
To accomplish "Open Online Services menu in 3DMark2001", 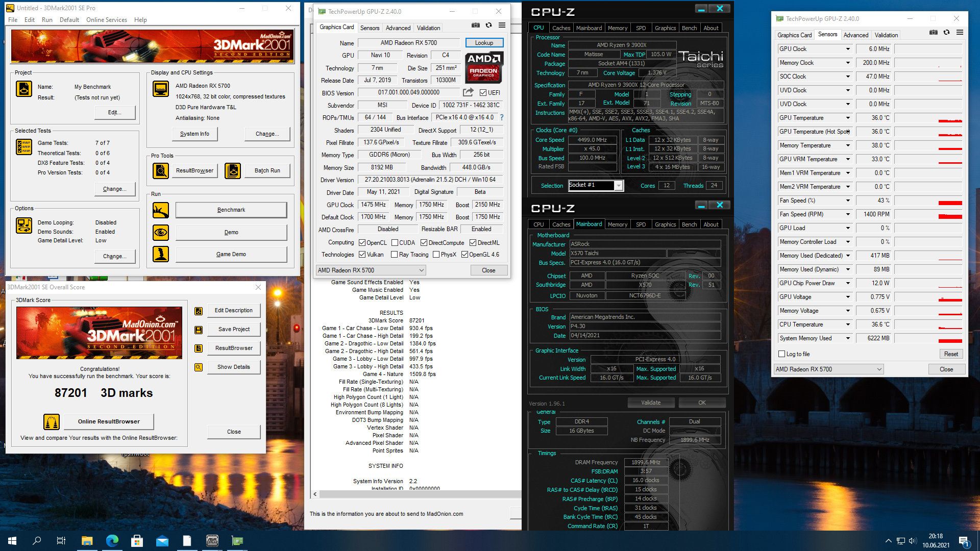I will (x=106, y=20).
